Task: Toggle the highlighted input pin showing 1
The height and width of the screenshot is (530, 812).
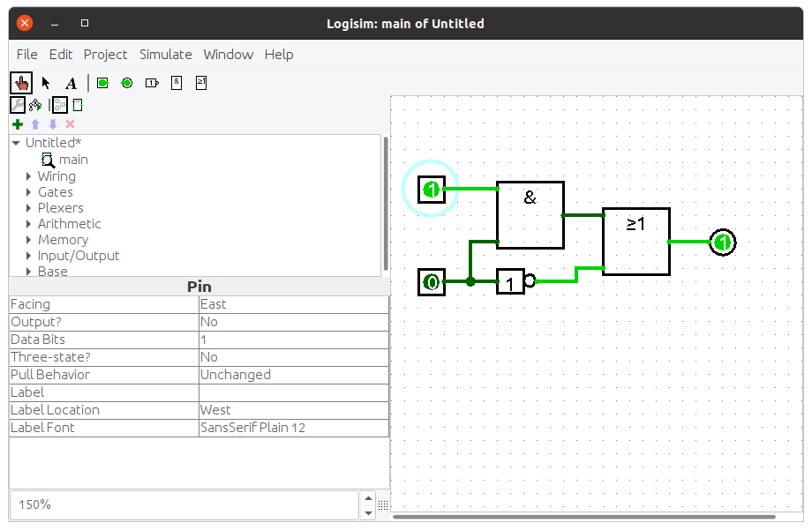Action: point(432,190)
